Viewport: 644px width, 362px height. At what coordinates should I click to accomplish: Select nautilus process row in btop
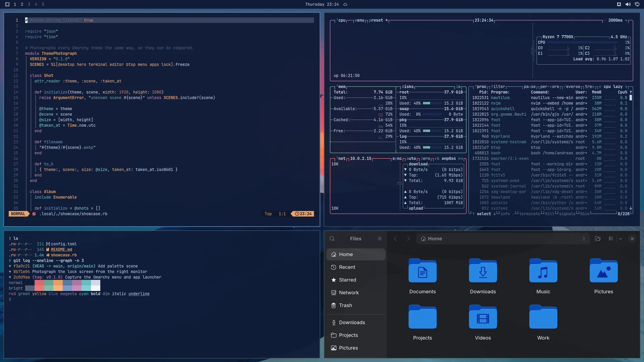(x=550, y=98)
